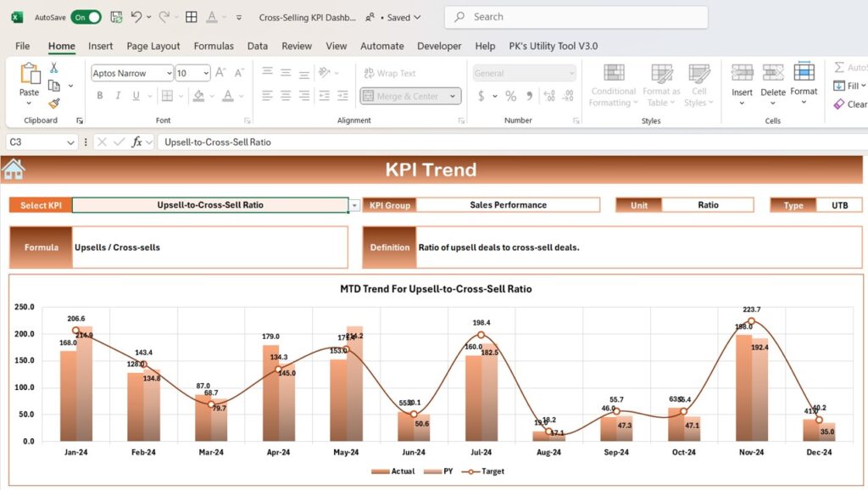Decrease font size icon
Screen dimensions: 868x490
pyautogui.click(x=239, y=73)
